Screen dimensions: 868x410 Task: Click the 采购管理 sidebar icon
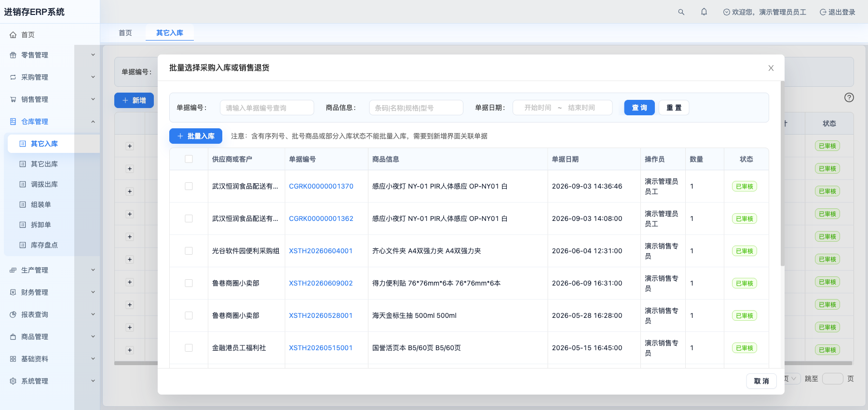(x=13, y=77)
